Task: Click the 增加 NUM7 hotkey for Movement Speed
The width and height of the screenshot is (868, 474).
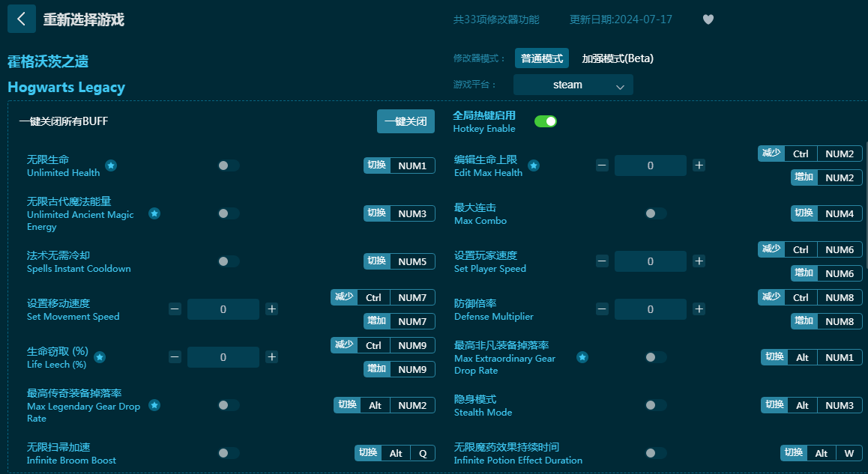Action: click(399, 321)
